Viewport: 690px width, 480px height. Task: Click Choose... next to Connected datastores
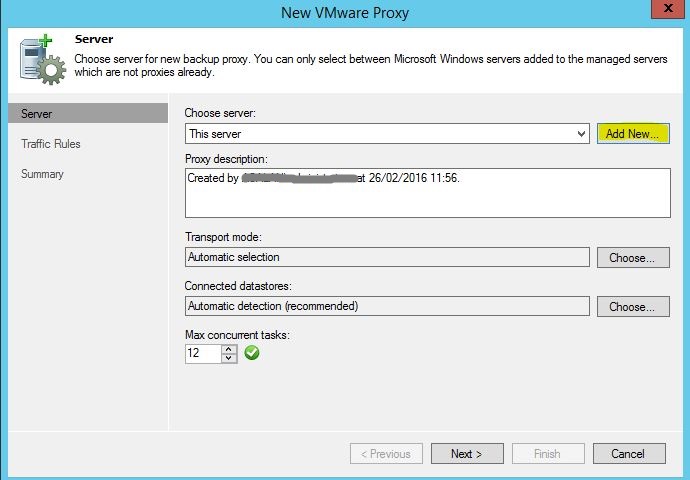[x=633, y=306]
